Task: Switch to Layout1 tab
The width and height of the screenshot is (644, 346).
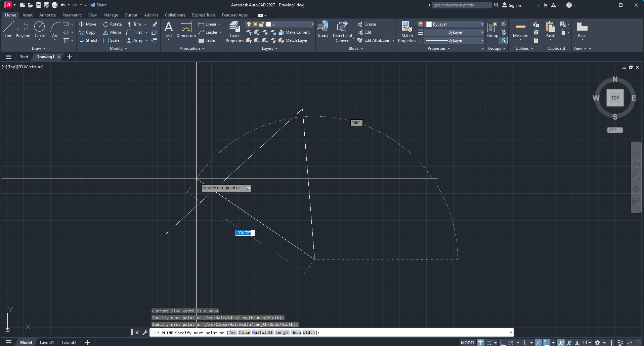Action: (47, 343)
